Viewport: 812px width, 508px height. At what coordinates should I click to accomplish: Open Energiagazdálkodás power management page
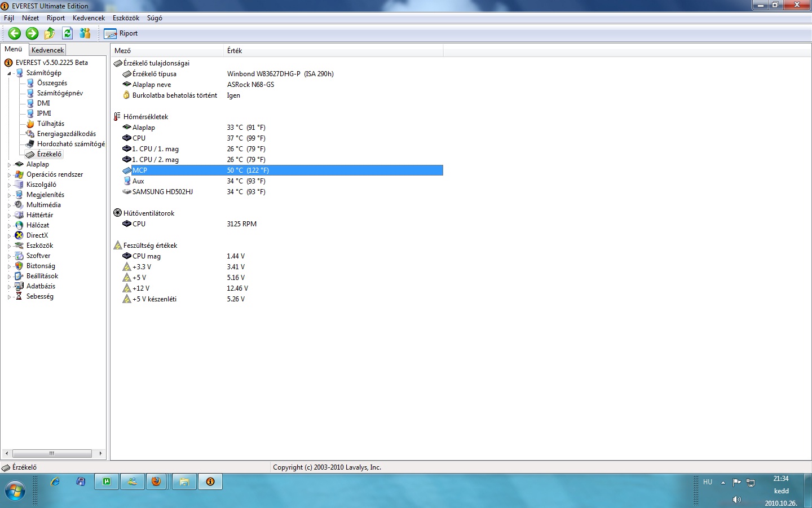[x=67, y=134]
